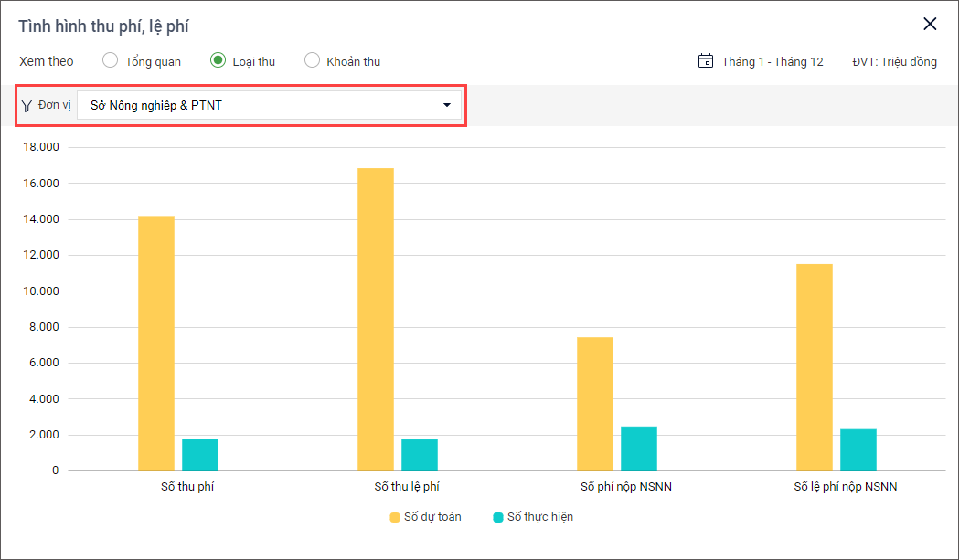Screen dimensions: 959x560
Task: Open the Tháng 1 - Tháng 12 date range picker
Action: click(772, 61)
